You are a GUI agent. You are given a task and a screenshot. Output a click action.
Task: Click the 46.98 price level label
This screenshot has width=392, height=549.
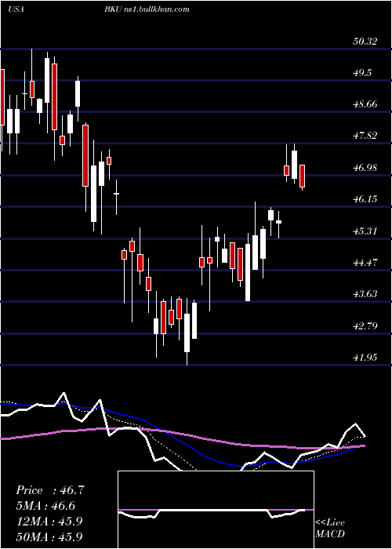[365, 167]
